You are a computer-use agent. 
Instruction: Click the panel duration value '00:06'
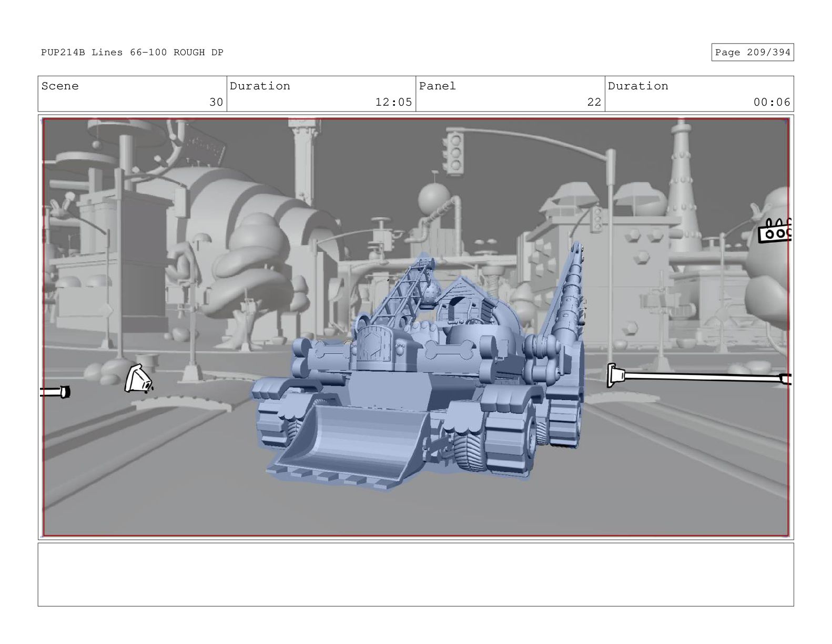[772, 102]
